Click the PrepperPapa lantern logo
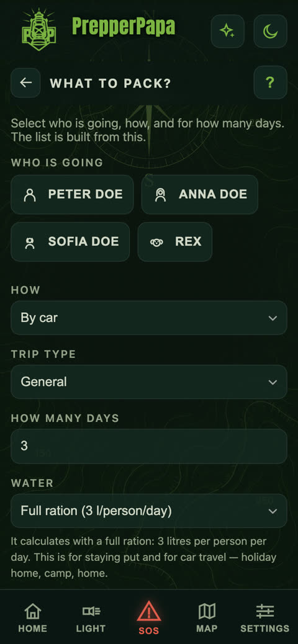The image size is (298, 644). pos(38,30)
